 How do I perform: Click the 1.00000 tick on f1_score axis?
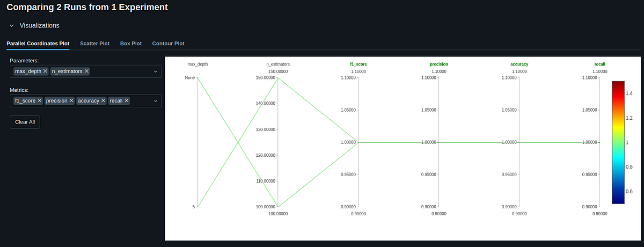(348, 142)
